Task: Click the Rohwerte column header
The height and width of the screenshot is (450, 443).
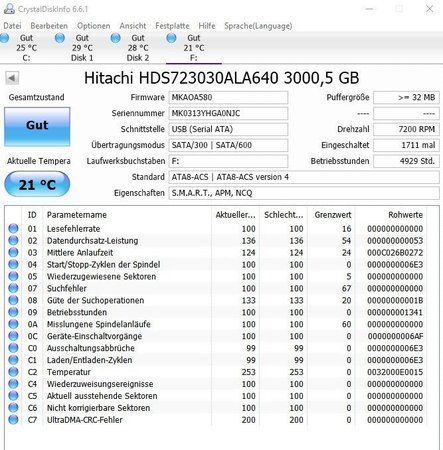Action: tap(392, 215)
